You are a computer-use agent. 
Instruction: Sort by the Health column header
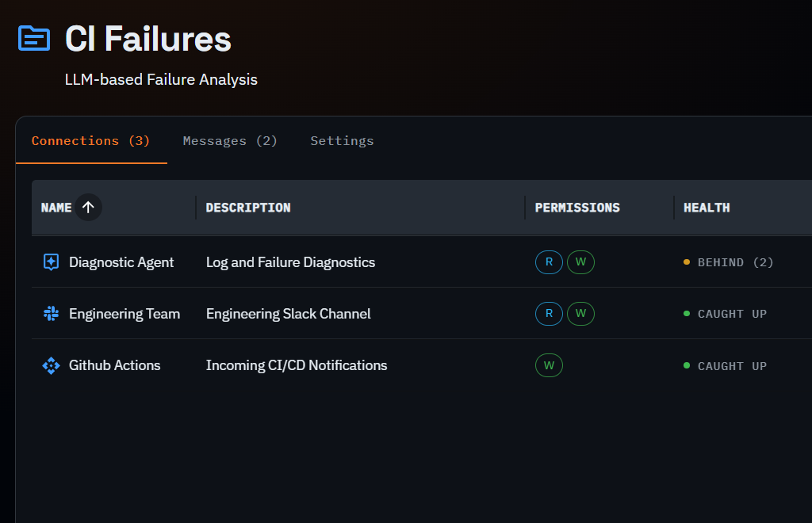[x=707, y=208]
